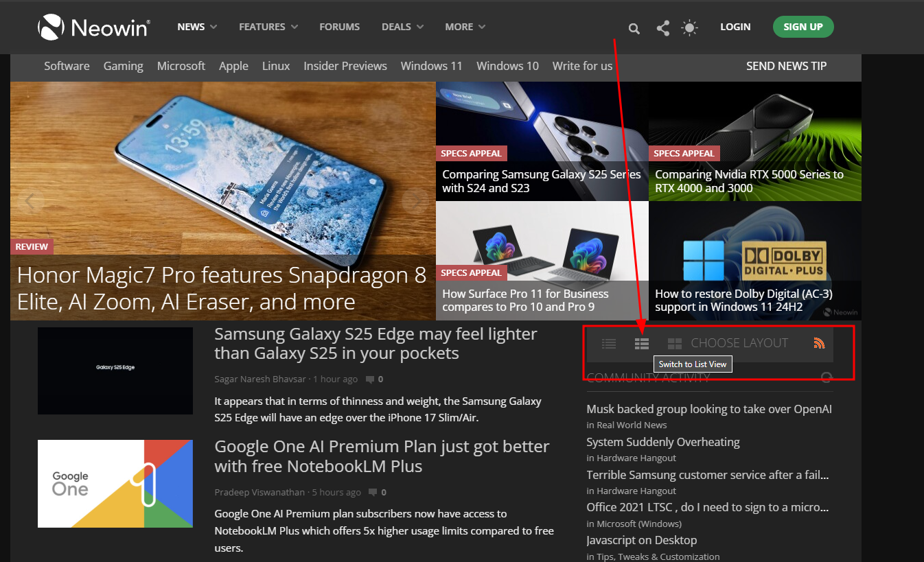This screenshot has width=924, height=562.
Task: View author Sagar Naresh Bhavsar's profile
Action: (x=260, y=379)
